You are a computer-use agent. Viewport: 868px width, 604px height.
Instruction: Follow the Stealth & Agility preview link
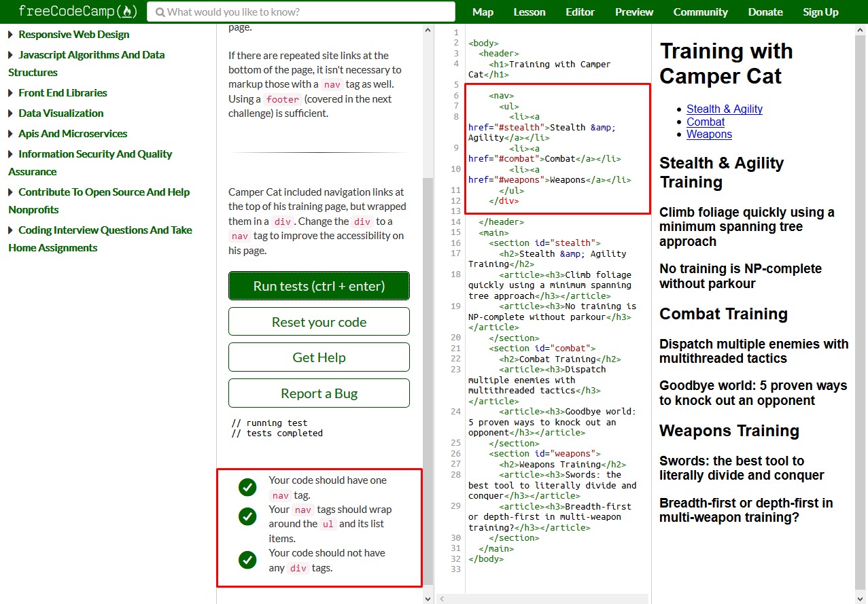[725, 109]
